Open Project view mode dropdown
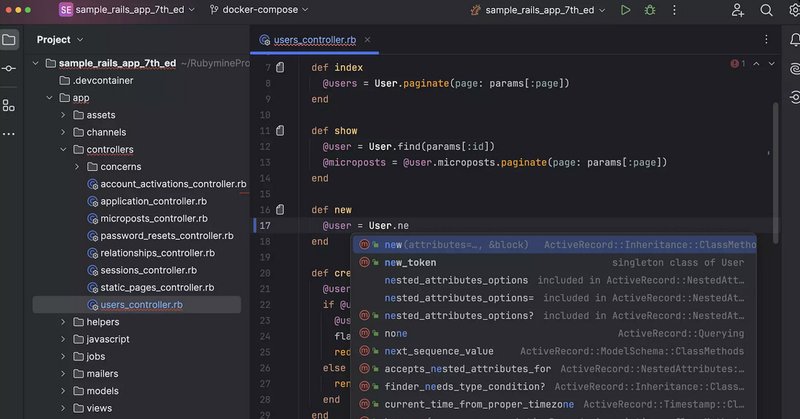 pos(59,40)
